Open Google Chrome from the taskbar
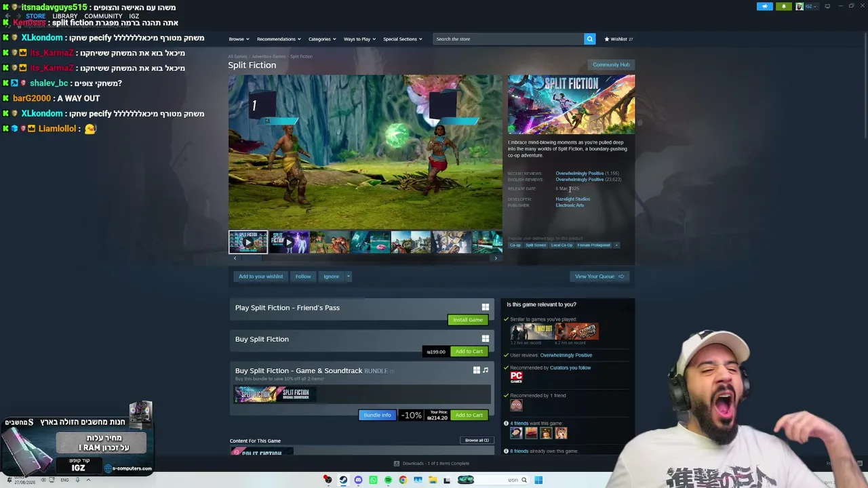Viewport: 868px width, 488px height. [403, 480]
